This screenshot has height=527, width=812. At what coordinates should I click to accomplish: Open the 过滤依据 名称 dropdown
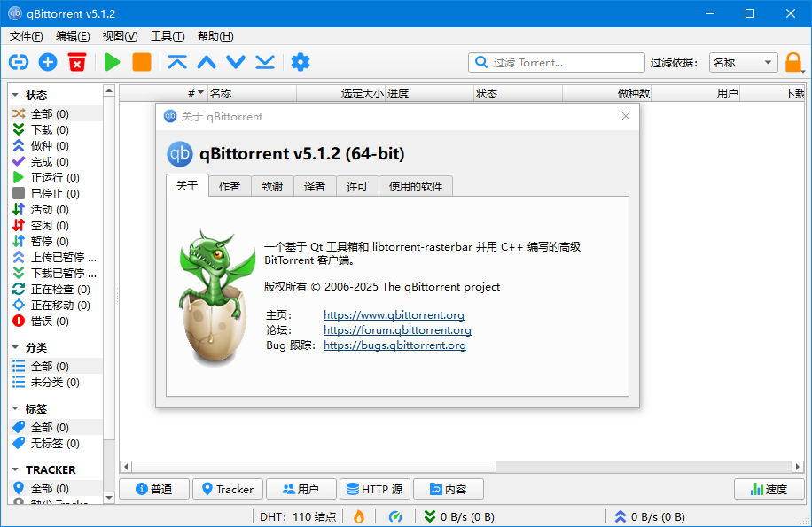tap(743, 63)
